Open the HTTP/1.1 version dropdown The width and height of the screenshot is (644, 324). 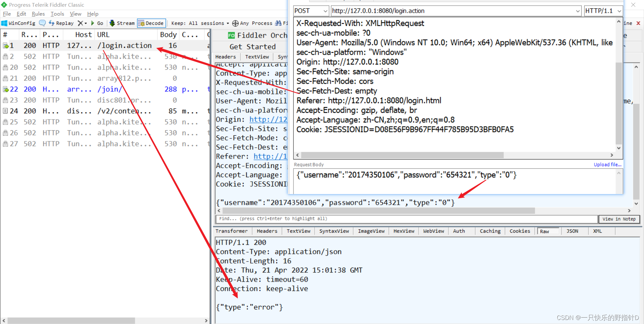coord(619,11)
